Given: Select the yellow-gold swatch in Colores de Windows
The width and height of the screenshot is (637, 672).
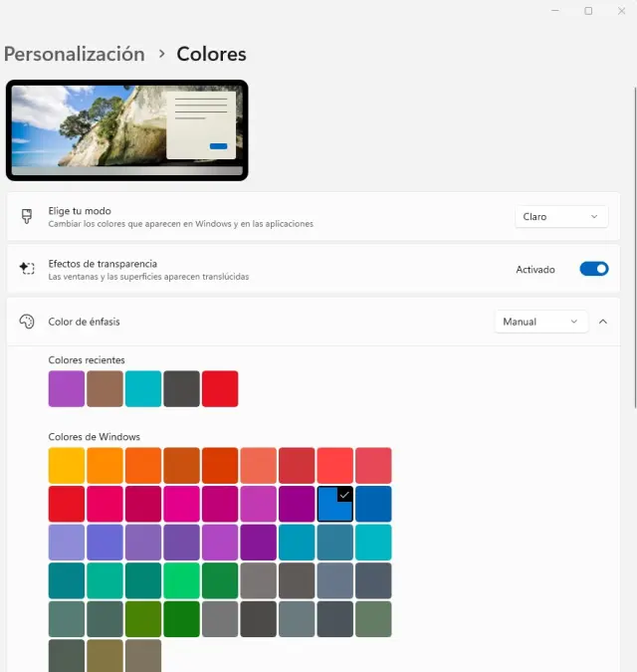Looking at the screenshot, I should coord(67,466).
